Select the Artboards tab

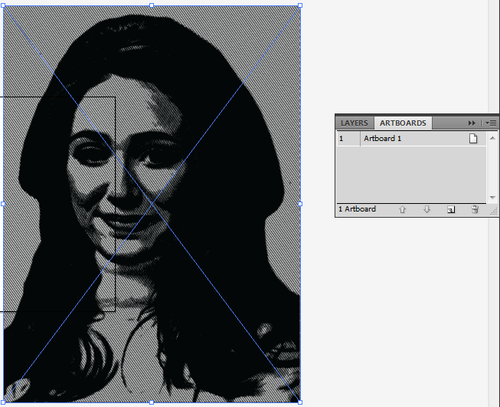click(403, 123)
